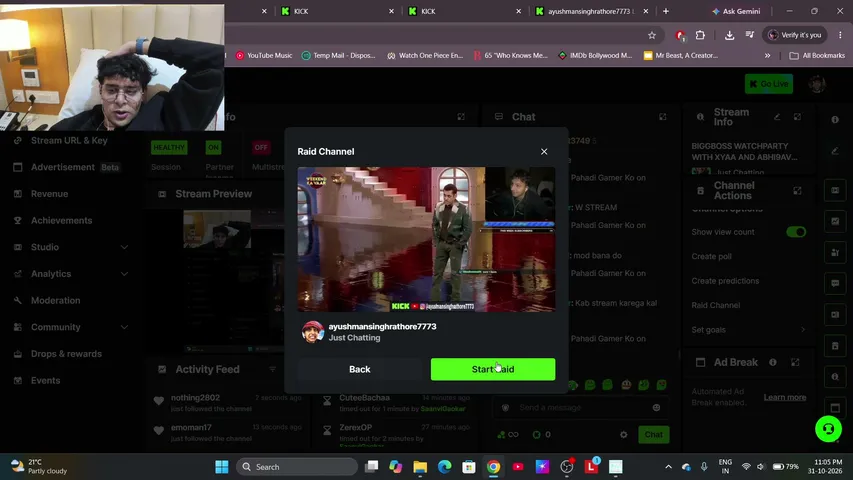Open Chrome downloads icon
The width and height of the screenshot is (853, 480).
pyautogui.click(x=730, y=35)
